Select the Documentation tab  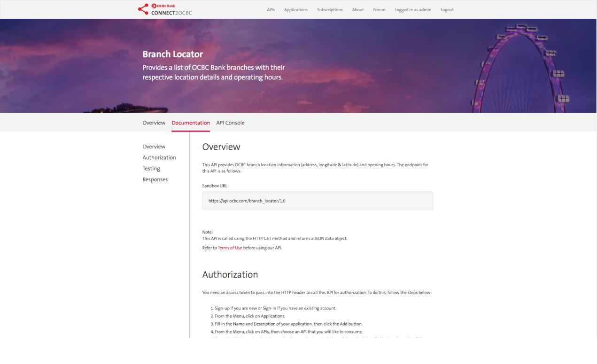tap(191, 123)
